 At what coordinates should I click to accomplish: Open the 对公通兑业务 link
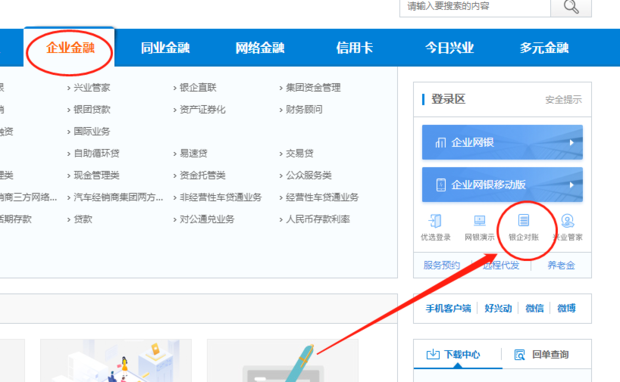(207, 219)
